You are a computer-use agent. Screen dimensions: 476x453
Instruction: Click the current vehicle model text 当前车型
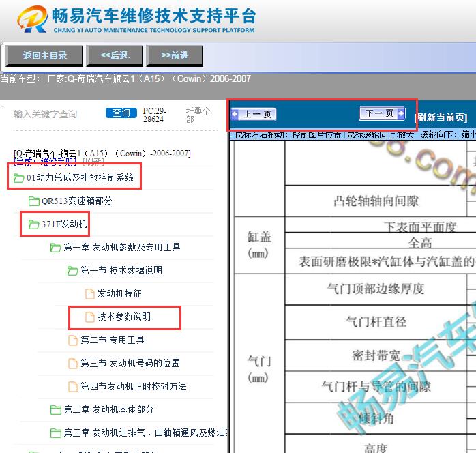coord(126,79)
